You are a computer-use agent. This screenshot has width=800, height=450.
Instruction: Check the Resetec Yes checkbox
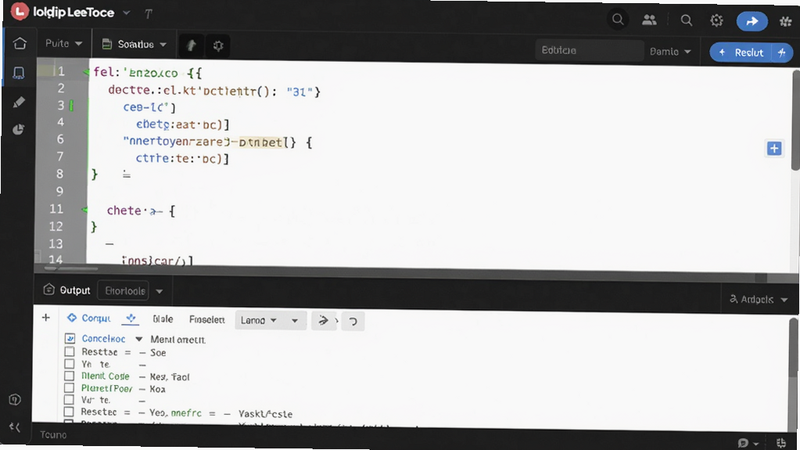(69, 411)
